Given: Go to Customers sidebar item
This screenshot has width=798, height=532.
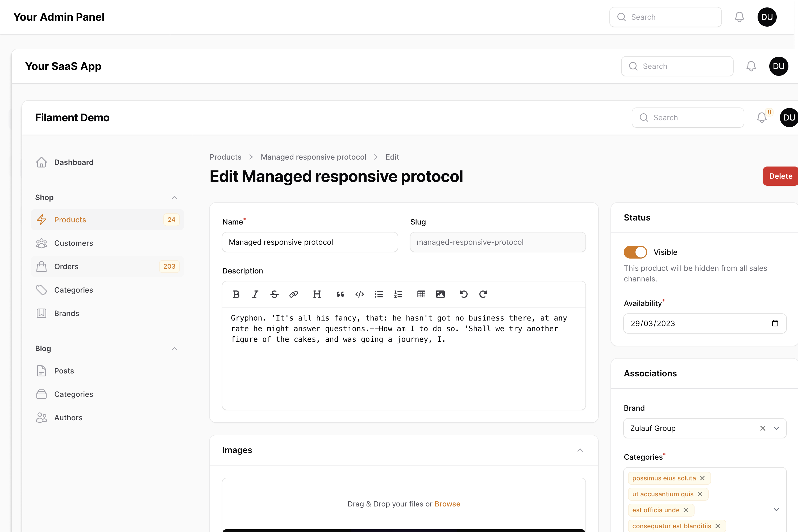Looking at the screenshot, I should click(x=74, y=243).
